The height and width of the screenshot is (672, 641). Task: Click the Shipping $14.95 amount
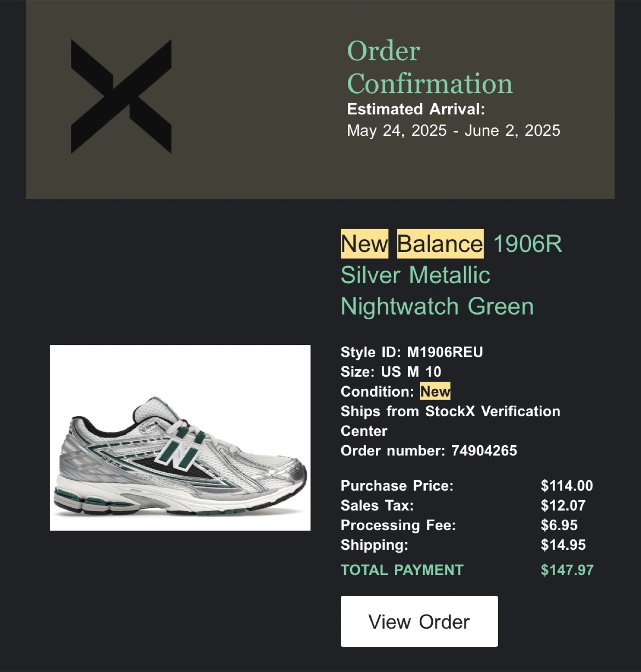563,545
